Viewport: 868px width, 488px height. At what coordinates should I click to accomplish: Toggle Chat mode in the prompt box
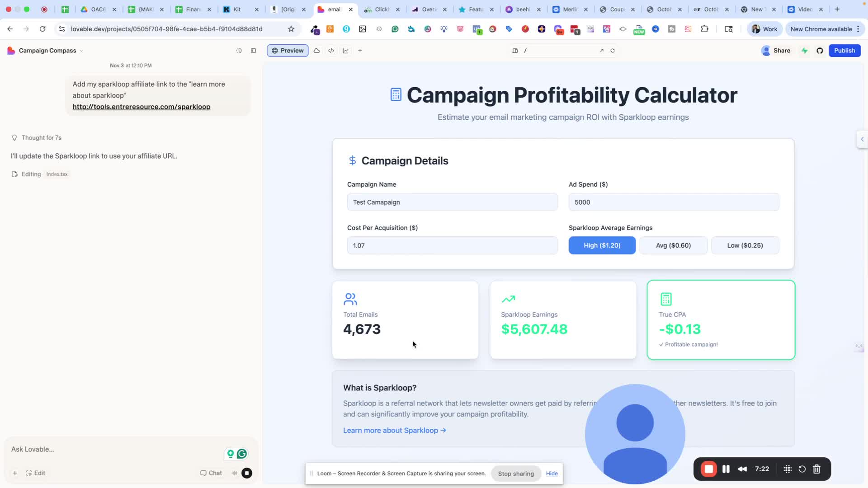click(211, 473)
